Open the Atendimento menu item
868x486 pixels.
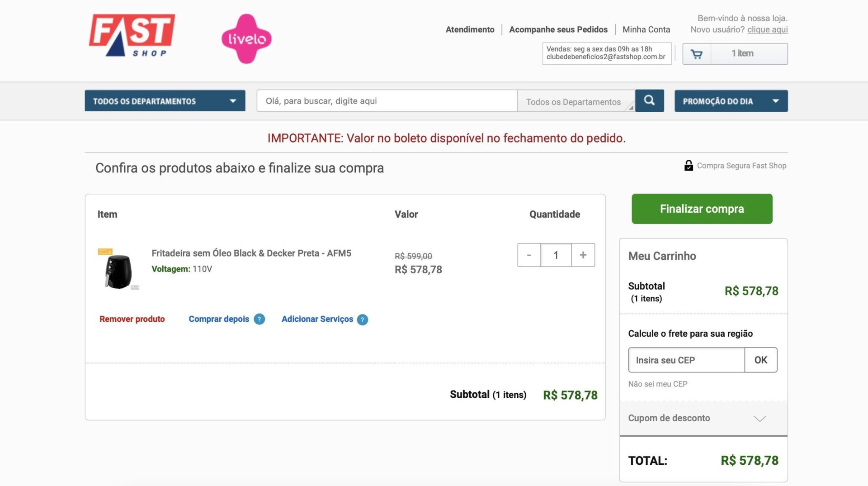pos(470,29)
